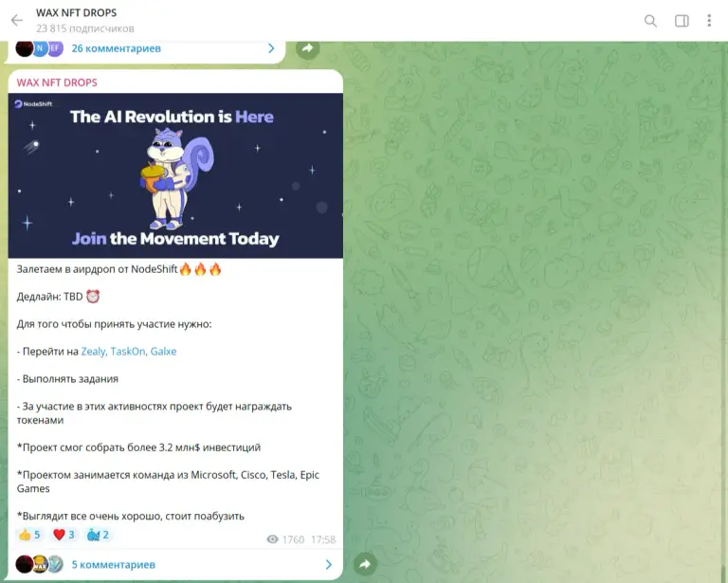Click the text about 3.2 млн$ инвестиций
728x583 pixels.
(138, 447)
